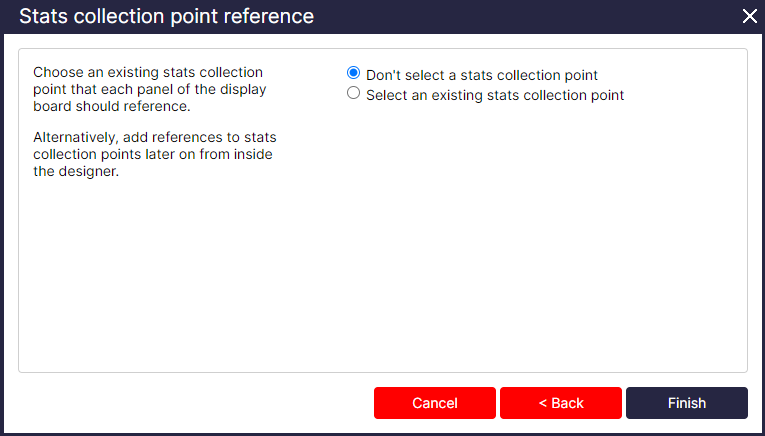
Task: Complete the wizard via Finish
Action: coord(686,403)
